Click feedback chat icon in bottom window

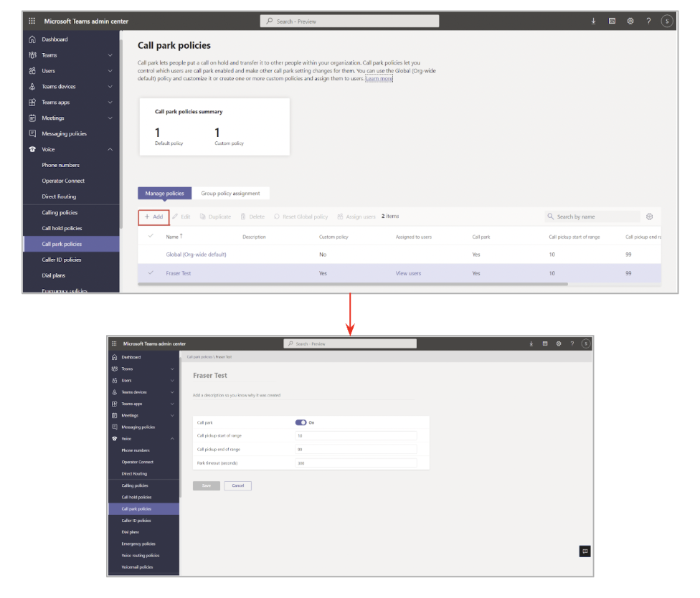(585, 551)
